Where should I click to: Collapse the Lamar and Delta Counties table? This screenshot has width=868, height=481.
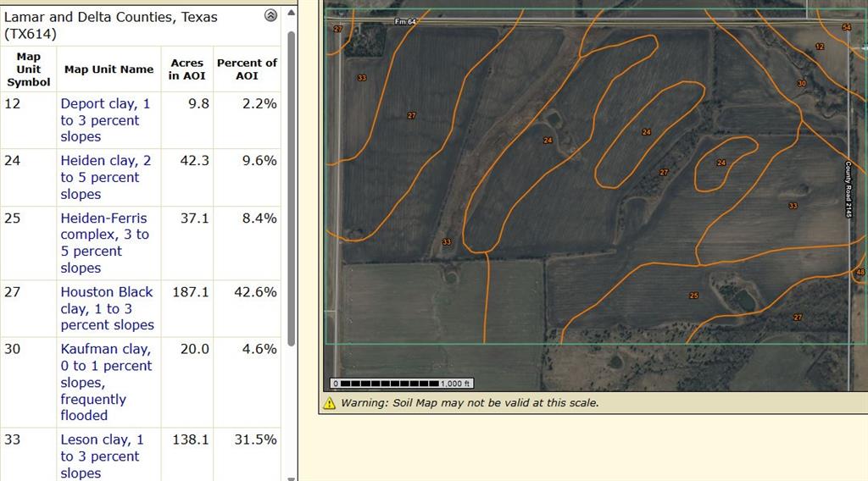click(270, 15)
